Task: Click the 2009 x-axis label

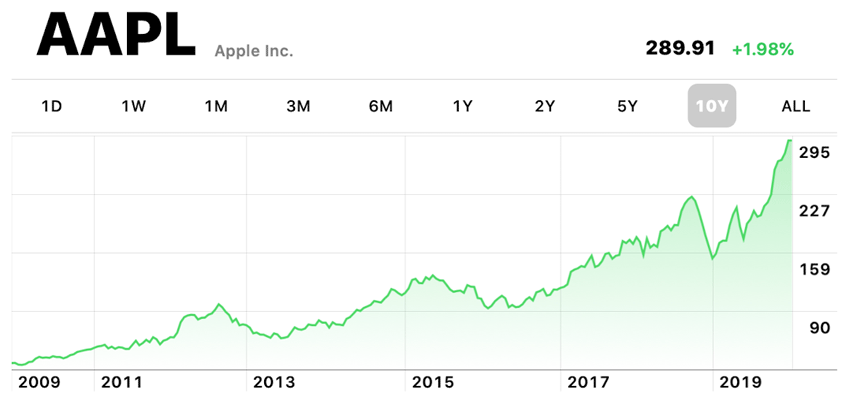Action: [x=38, y=383]
